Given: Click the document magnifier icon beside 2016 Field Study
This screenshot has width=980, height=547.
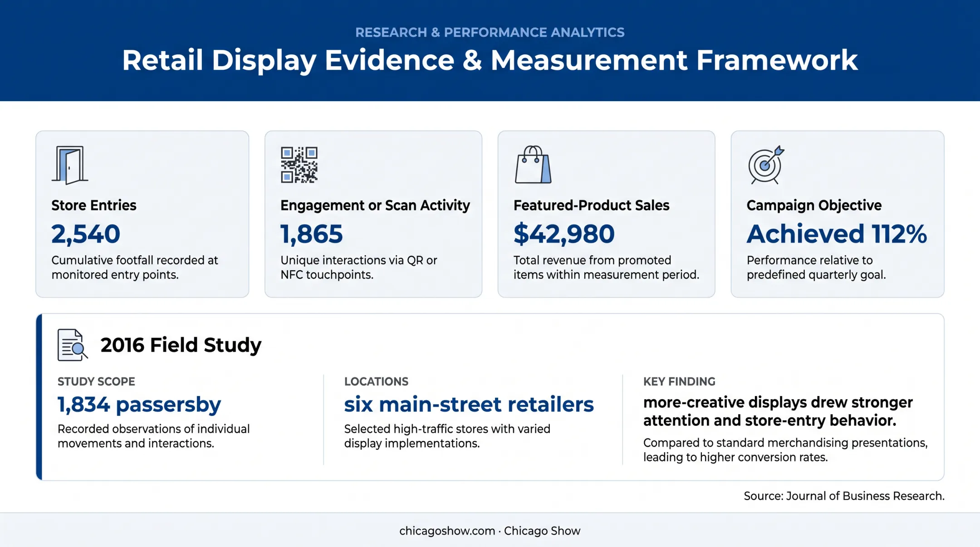Looking at the screenshot, I should 73,345.
